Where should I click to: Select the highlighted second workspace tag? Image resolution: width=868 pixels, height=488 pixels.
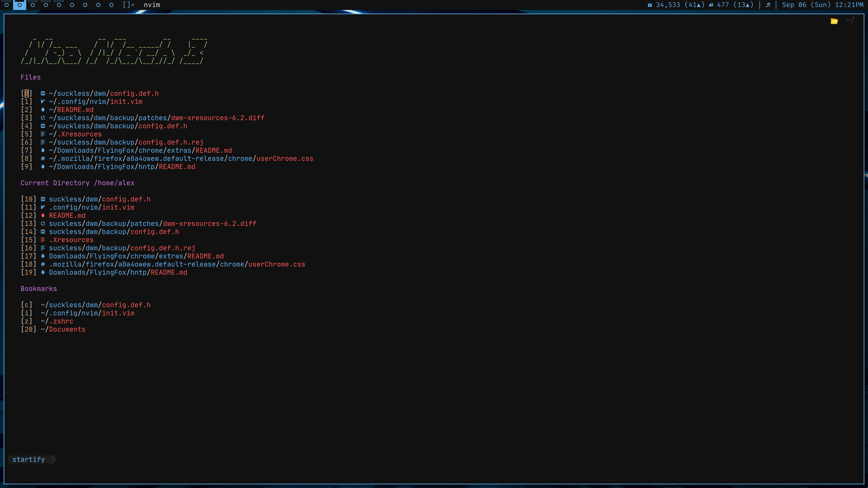pyautogui.click(x=19, y=5)
